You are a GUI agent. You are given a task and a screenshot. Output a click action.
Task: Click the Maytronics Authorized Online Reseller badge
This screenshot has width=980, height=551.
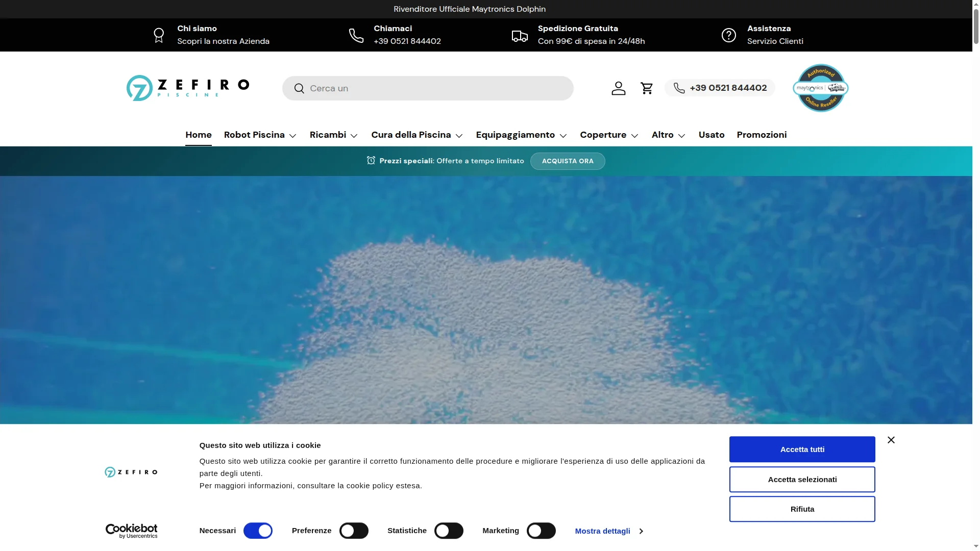tap(820, 88)
